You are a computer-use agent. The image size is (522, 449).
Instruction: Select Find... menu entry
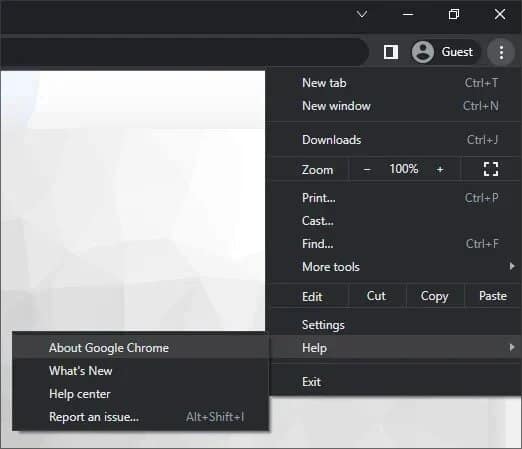[396, 244]
